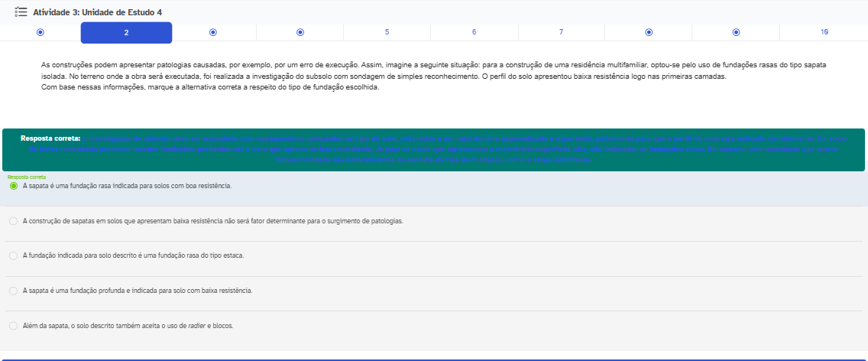Open question 6 tab
The height and width of the screenshot is (361, 868).
click(x=474, y=32)
